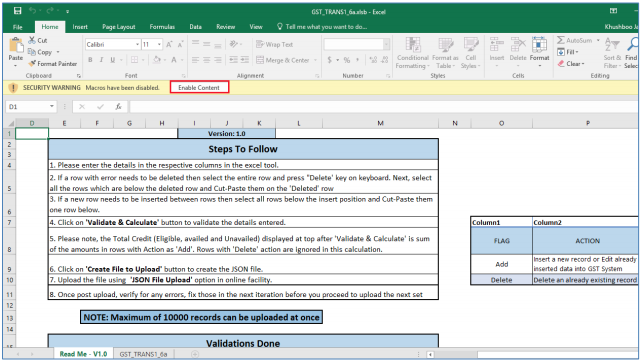
Task: Click the Font Color A icon
Action: (174, 60)
